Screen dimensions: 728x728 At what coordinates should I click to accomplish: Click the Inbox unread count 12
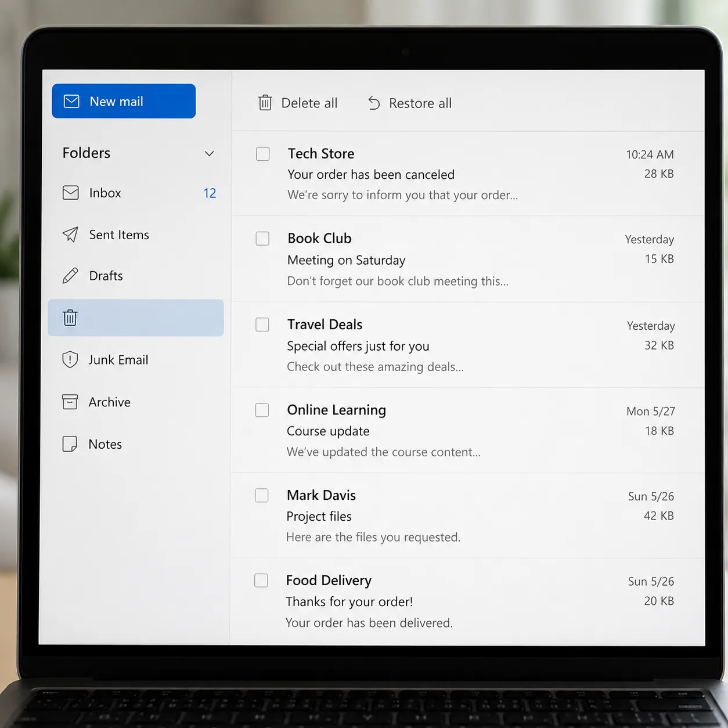[210, 193]
